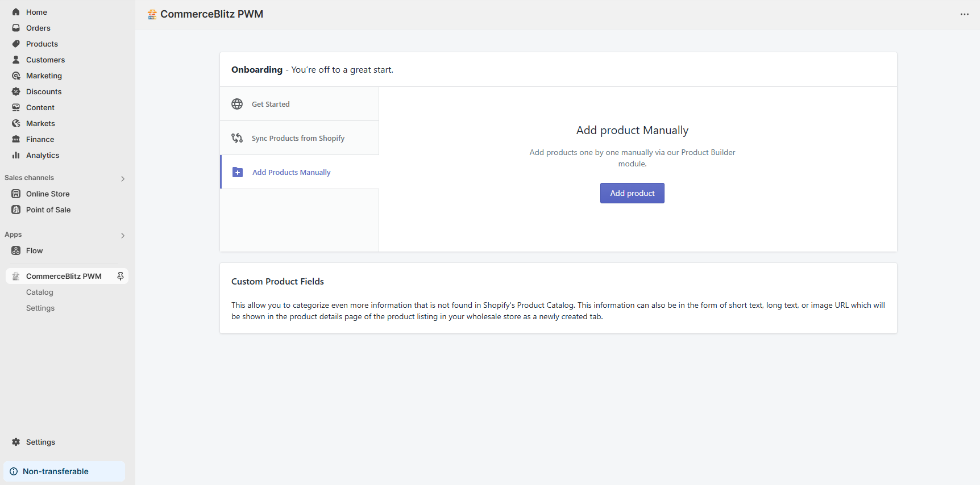980x485 pixels.
Task: Click the Orders inbox icon
Action: [16, 28]
